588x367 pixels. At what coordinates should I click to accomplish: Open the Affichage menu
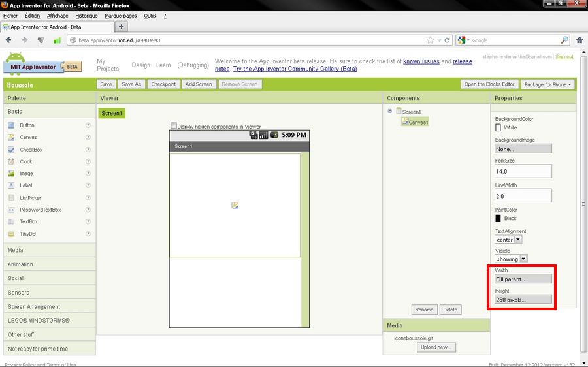[x=57, y=16]
